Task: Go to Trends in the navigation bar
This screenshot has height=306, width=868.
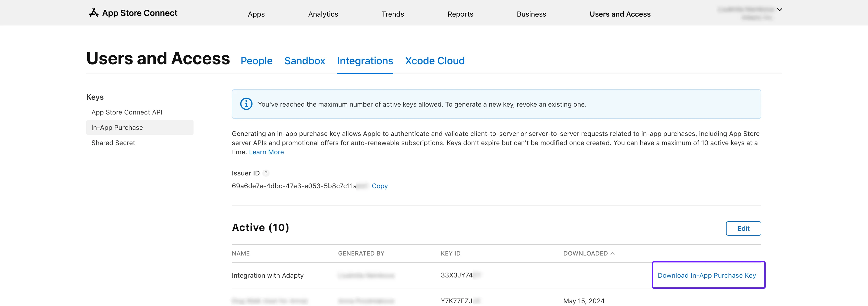Action: click(393, 14)
